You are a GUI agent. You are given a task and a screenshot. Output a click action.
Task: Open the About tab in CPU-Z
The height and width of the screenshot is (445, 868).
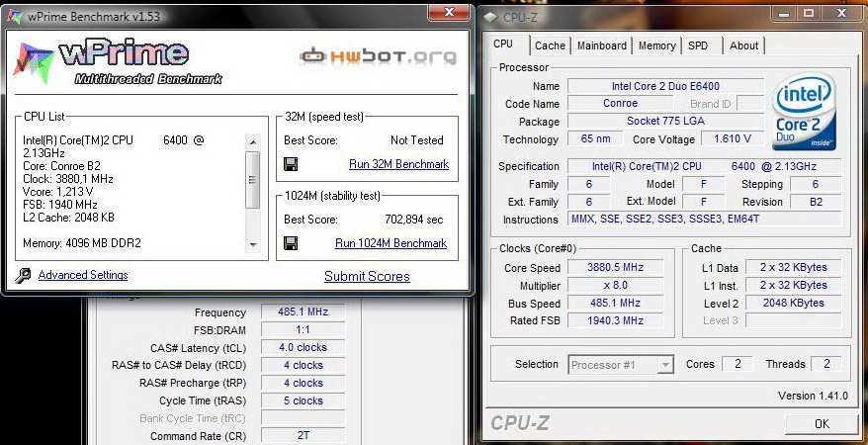pyautogui.click(x=744, y=45)
